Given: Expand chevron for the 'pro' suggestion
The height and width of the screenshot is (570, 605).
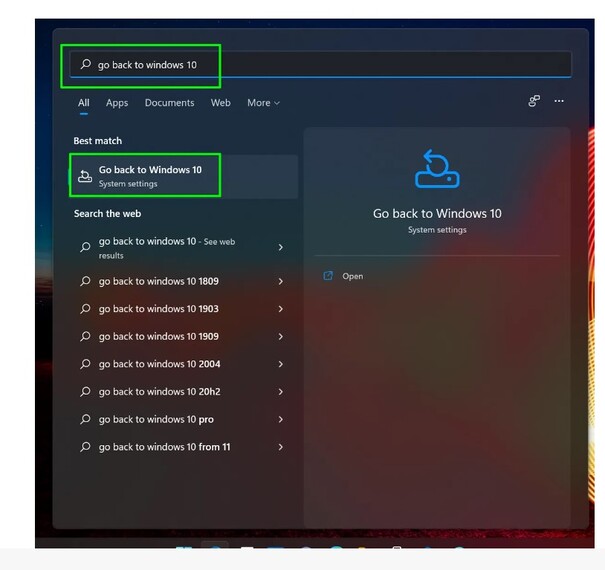Looking at the screenshot, I should pos(281,419).
